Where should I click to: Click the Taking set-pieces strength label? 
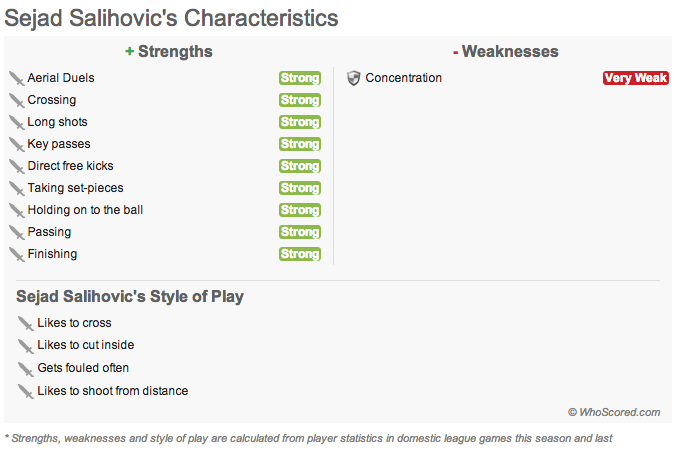[75, 188]
